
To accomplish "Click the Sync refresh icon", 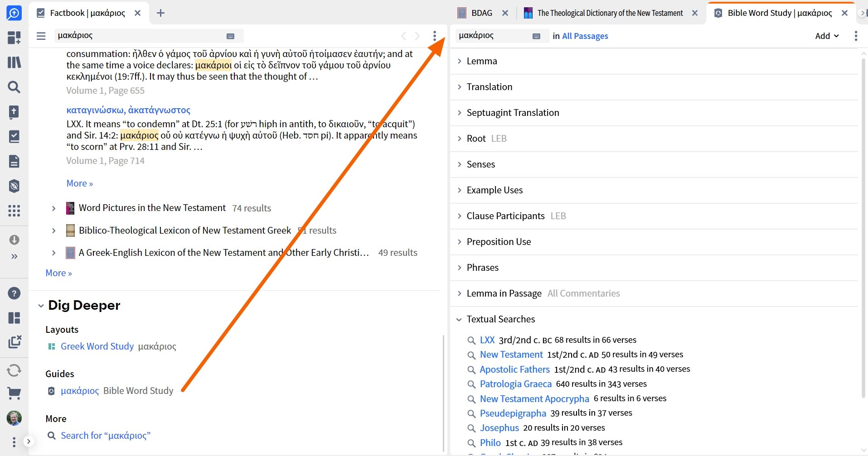I will (14, 370).
